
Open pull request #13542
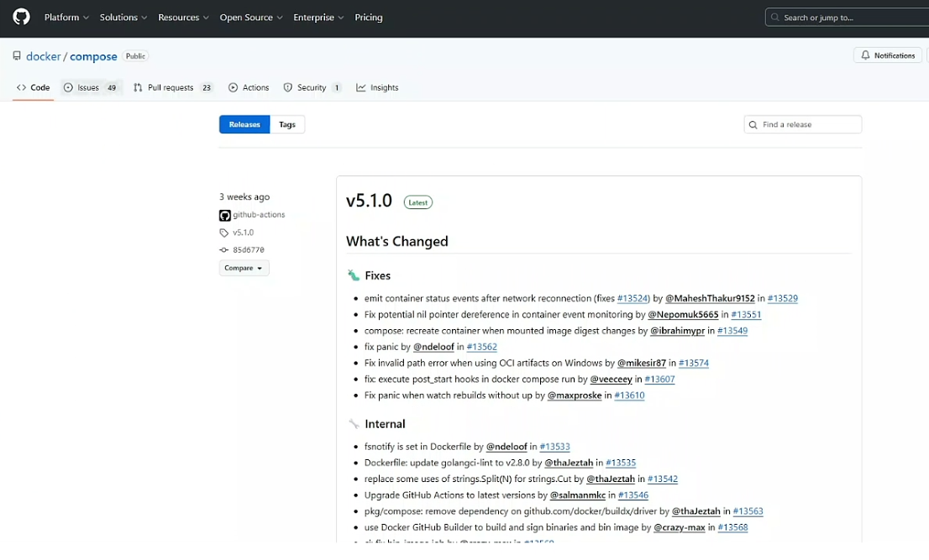pos(663,479)
